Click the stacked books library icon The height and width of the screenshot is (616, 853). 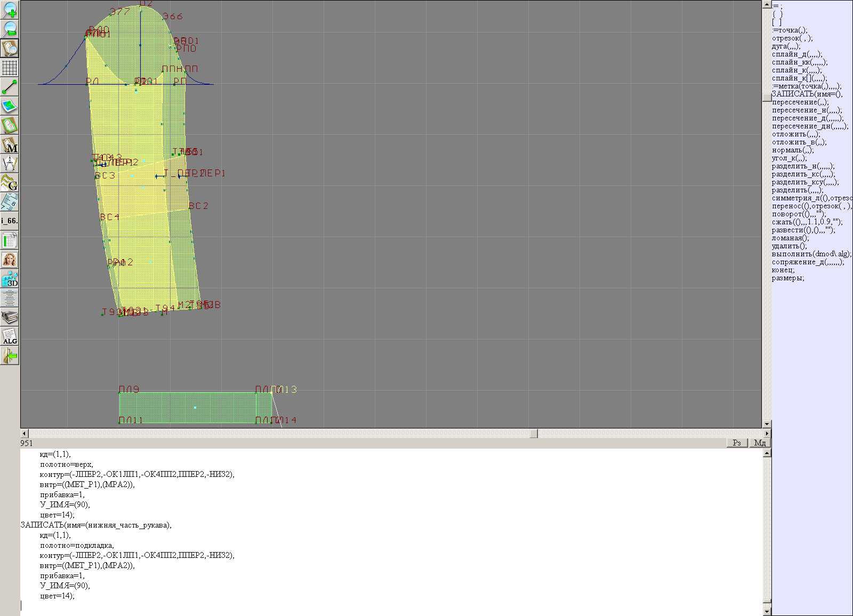10,318
